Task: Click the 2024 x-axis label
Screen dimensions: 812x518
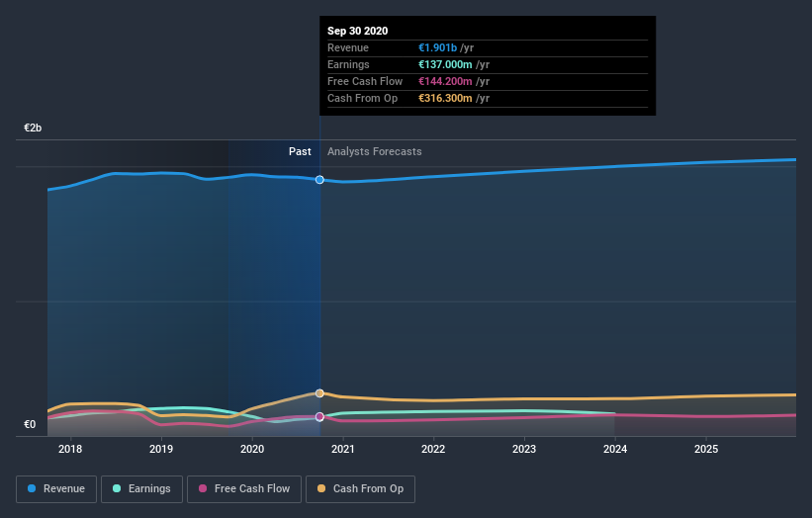Action: click(x=615, y=449)
